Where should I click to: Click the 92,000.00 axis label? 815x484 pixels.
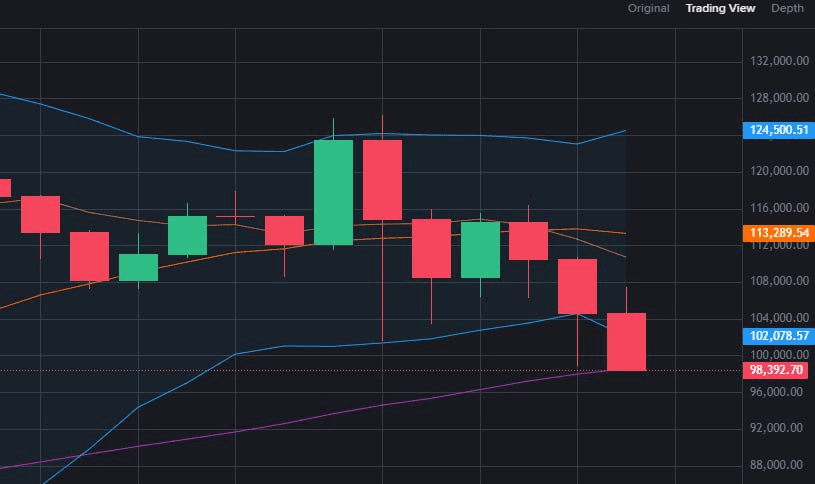tap(776, 428)
